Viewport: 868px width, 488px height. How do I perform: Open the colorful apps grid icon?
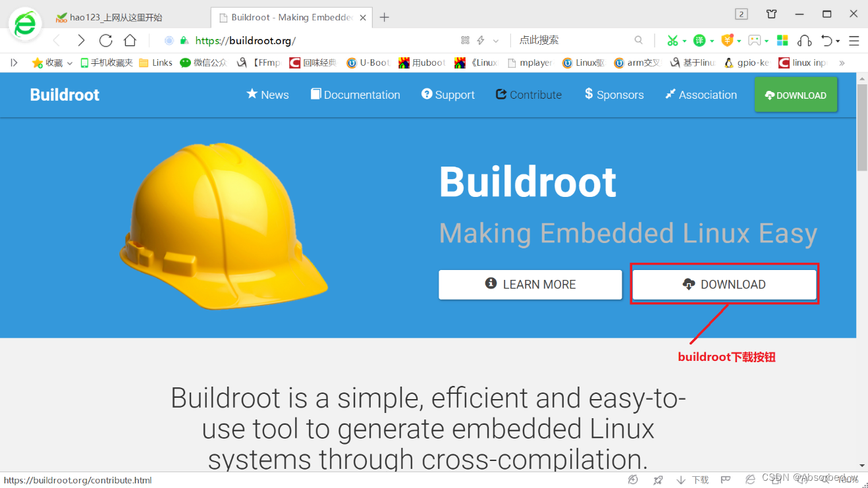(782, 40)
